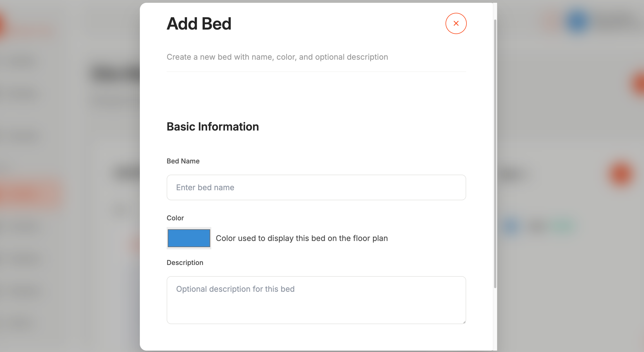This screenshot has height=352, width=644.
Task: Close the Add Bed dialog
Action: [x=456, y=23]
